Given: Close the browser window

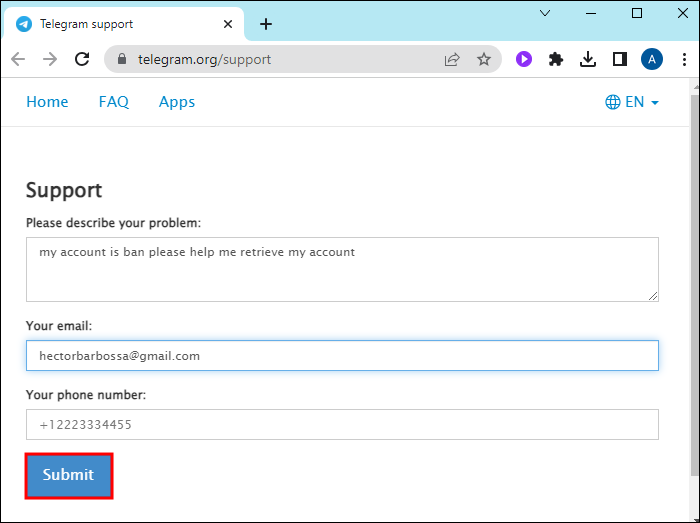Looking at the screenshot, I should coord(683,13).
